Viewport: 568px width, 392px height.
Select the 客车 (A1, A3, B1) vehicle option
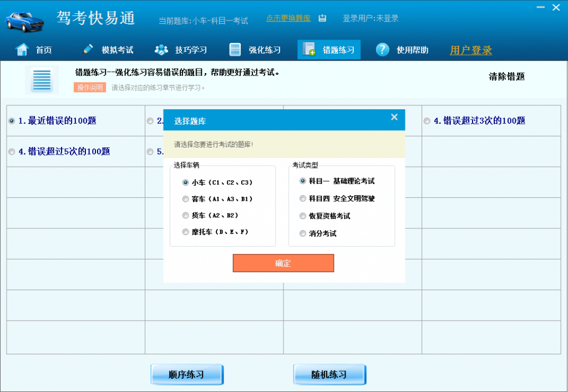coord(186,199)
